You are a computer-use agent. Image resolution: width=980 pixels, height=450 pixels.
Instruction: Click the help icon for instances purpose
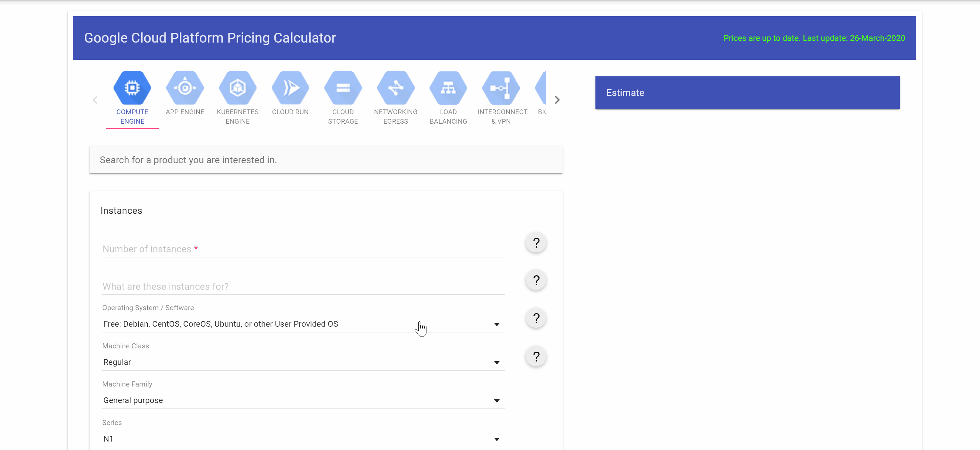(x=536, y=281)
